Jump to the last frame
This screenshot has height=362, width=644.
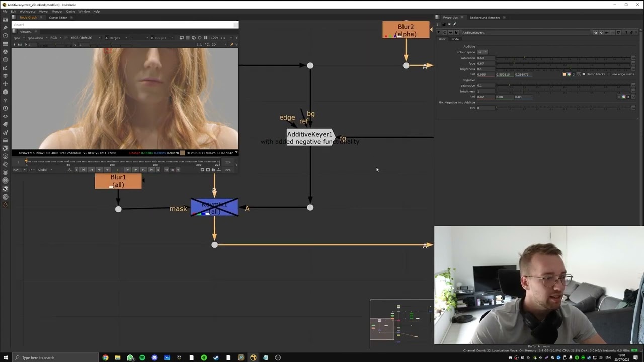(x=151, y=170)
